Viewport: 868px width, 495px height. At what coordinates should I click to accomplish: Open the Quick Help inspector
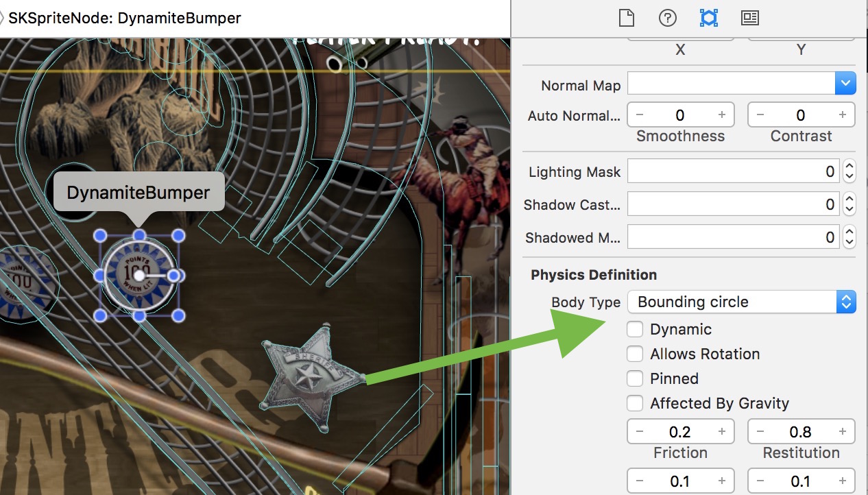667,18
